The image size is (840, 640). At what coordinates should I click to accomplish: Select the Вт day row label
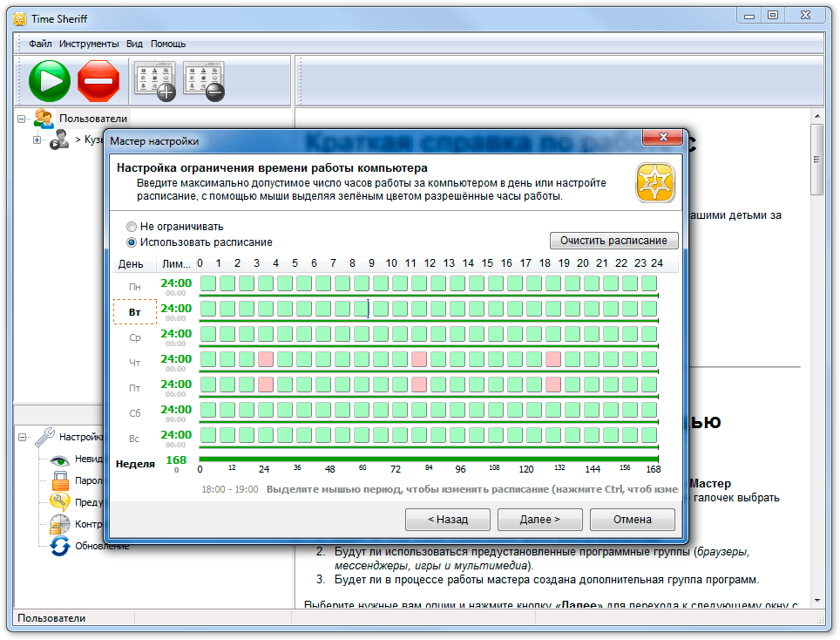pyautogui.click(x=134, y=312)
